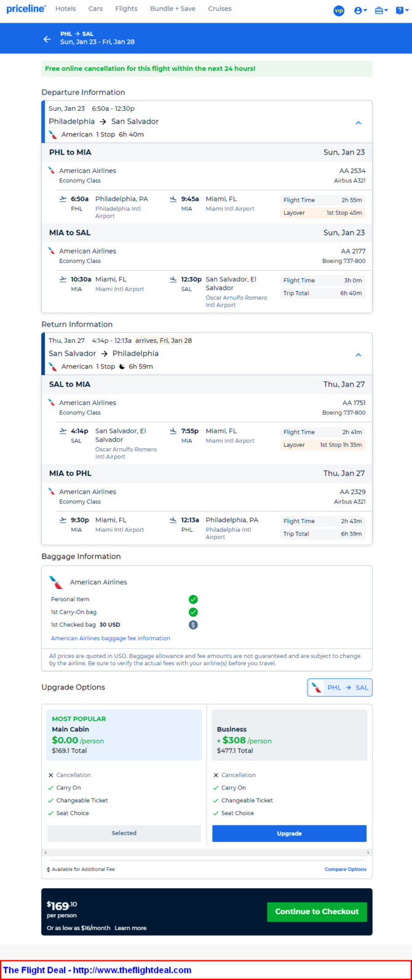Click the 1st Carry-On bag green checkmark
The width and height of the screenshot is (412, 980).
point(193,612)
